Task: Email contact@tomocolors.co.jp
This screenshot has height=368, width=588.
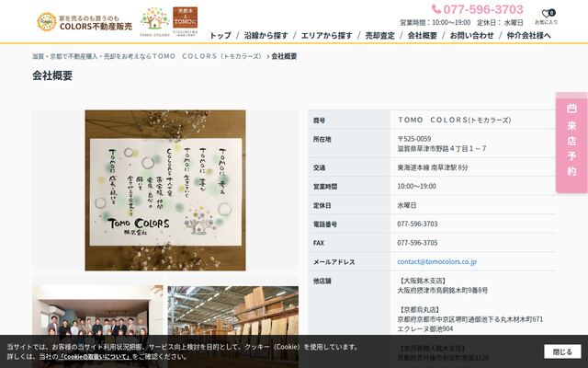Action: tap(437, 261)
